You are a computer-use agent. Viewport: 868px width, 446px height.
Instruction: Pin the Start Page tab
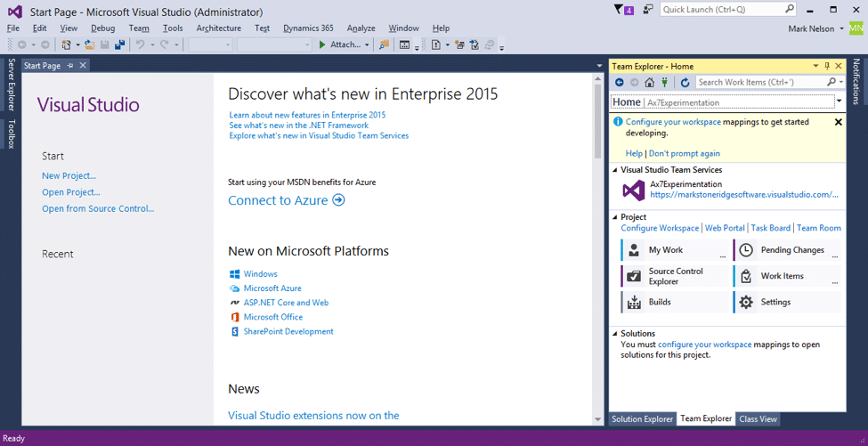(70, 65)
